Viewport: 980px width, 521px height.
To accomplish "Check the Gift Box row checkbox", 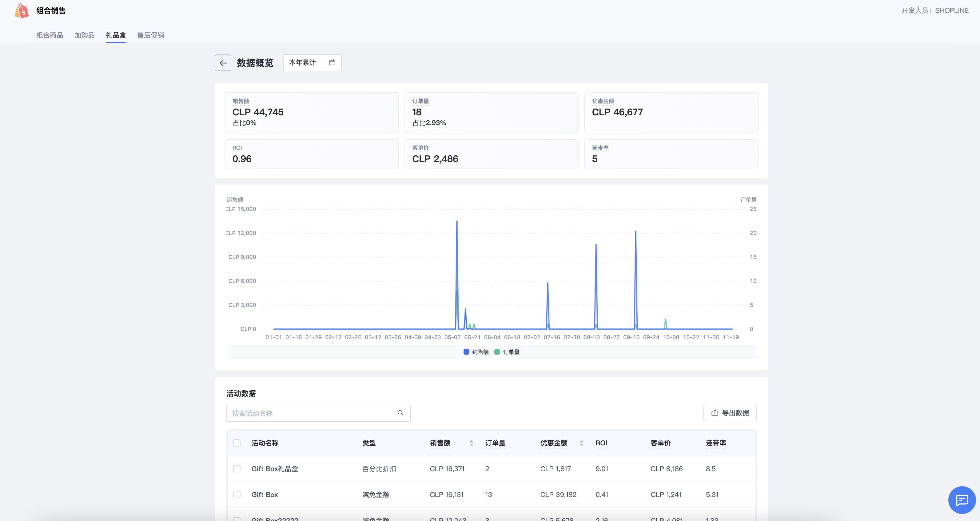I will pyautogui.click(x=237, y=494).
